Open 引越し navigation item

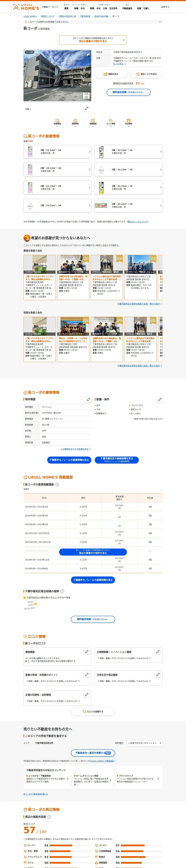pyautogui.click(x=146, y=8)
